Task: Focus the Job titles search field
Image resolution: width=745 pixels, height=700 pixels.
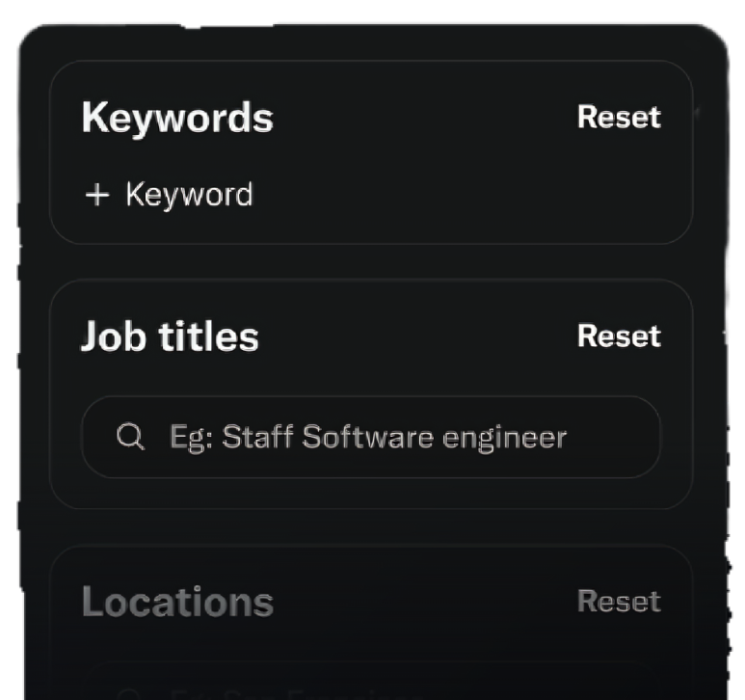Action: coord(370,438)
